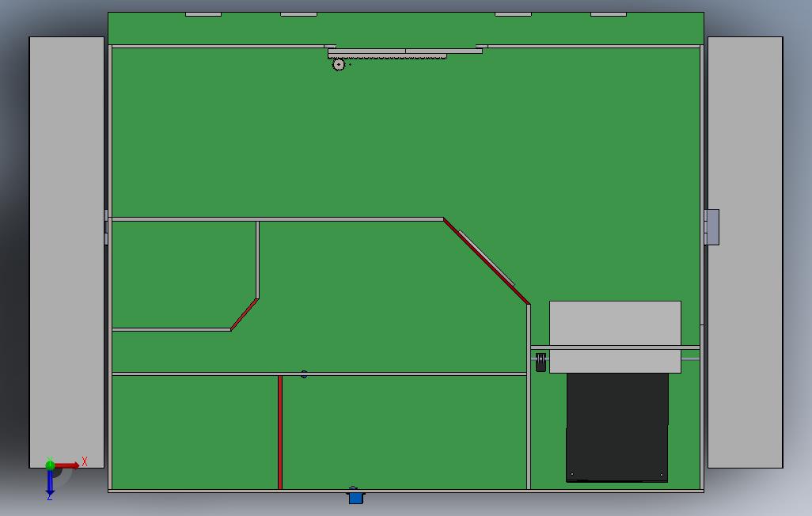This screenshot has width=812, height=516.
Task: Select the small pinion gear under the rack
Action: tap(338, 65)
